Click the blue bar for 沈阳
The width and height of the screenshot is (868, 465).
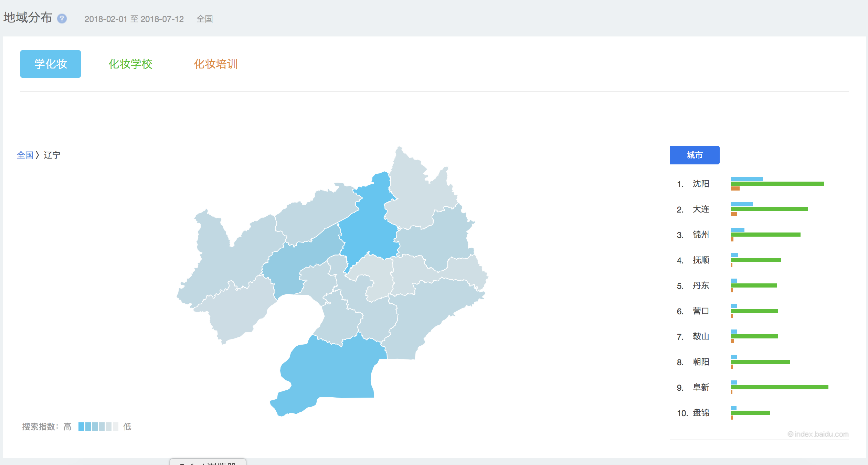(x=747, y=179)
